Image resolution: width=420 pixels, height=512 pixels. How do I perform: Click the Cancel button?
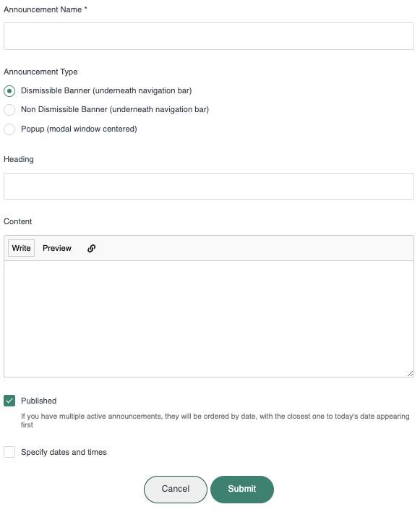[x=176, y=490]
